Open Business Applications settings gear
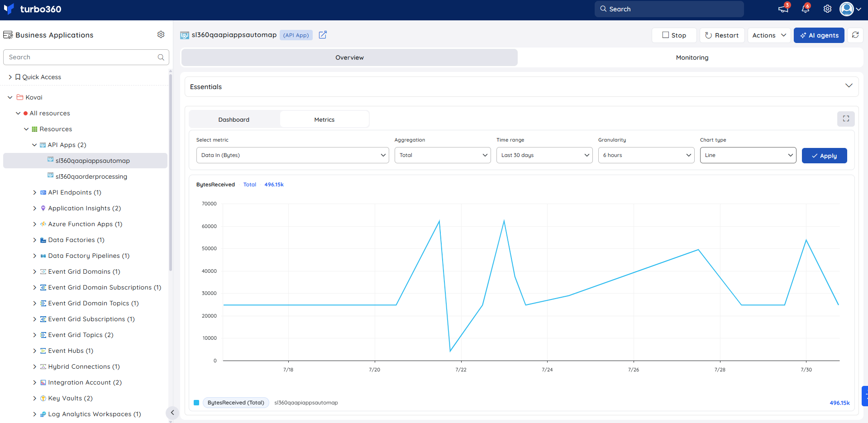 [x=161, y=34]
